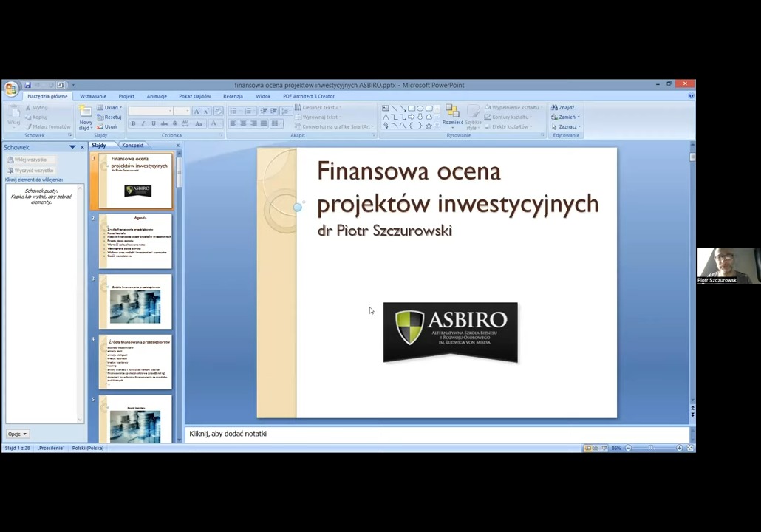761x532 pixels.
Task: Open the font size dropdown
Action: (188, 111)
